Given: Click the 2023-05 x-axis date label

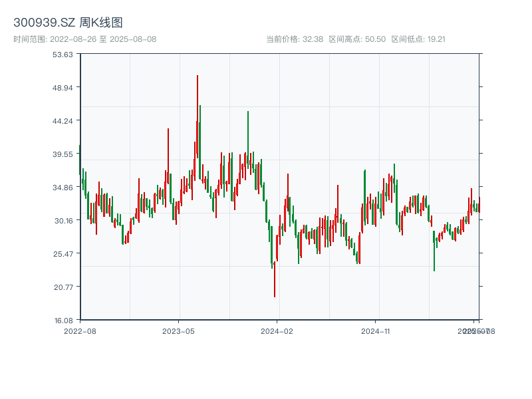Looking at the screenshot, I should pos(178,331).
